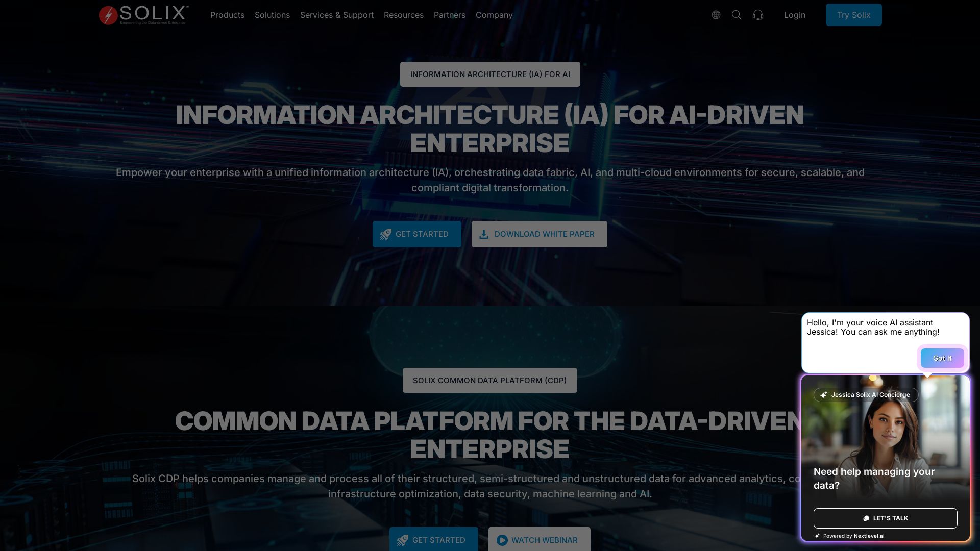
Task: Click the Powered by Nextlevel.ai link
Action: pyautogui.click(x=850, y=536)
